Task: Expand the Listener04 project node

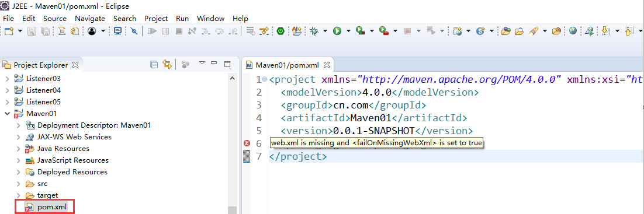Action: [7, 90]
